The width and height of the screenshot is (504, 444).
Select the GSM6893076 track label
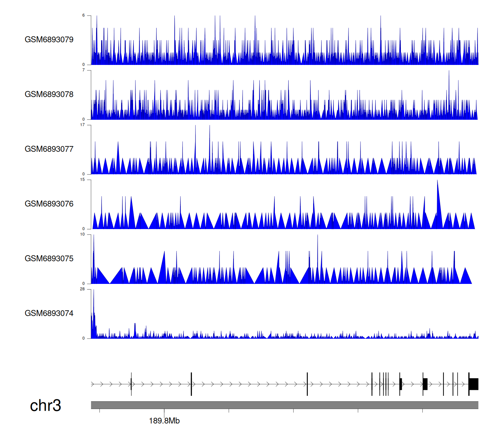(49, 204)
